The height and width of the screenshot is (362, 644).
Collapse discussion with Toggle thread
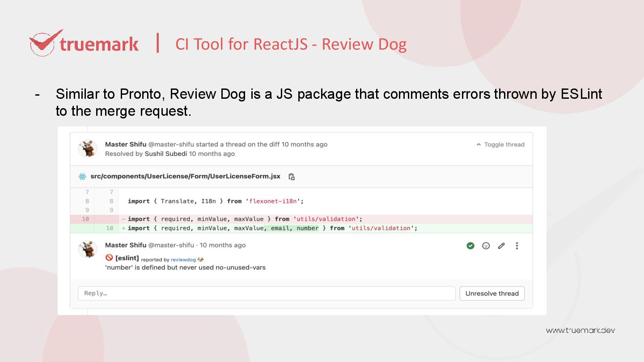500,144
